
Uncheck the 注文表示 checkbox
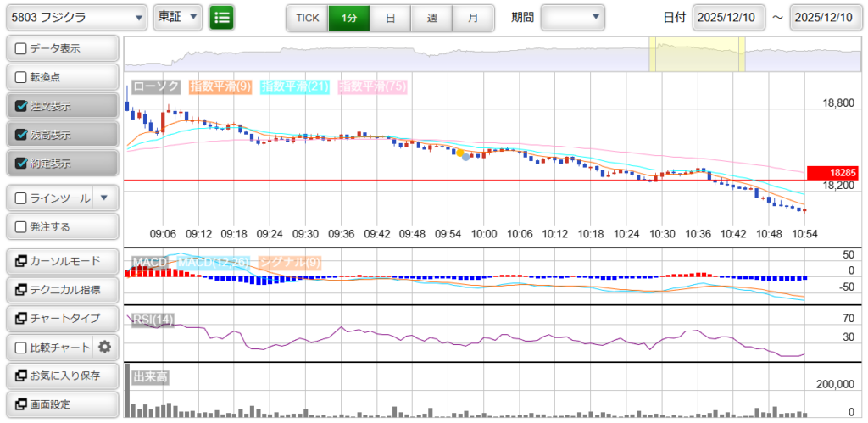[22, 107]
